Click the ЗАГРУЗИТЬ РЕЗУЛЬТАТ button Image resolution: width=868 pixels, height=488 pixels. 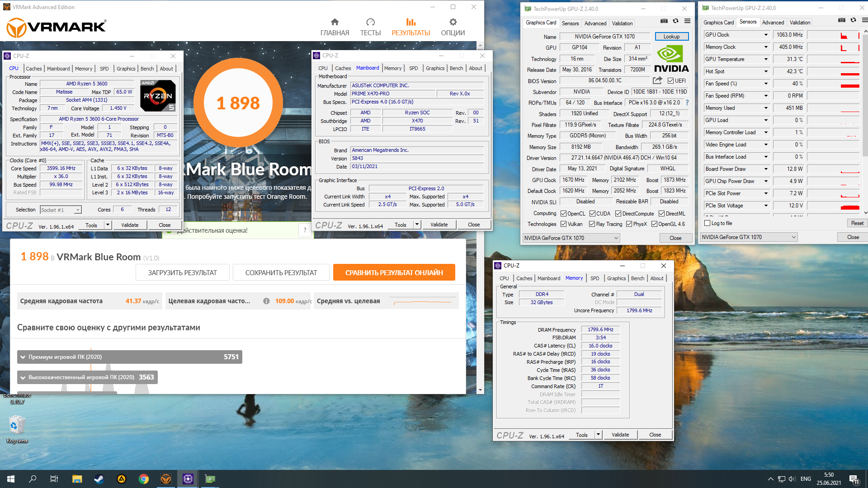182,272
